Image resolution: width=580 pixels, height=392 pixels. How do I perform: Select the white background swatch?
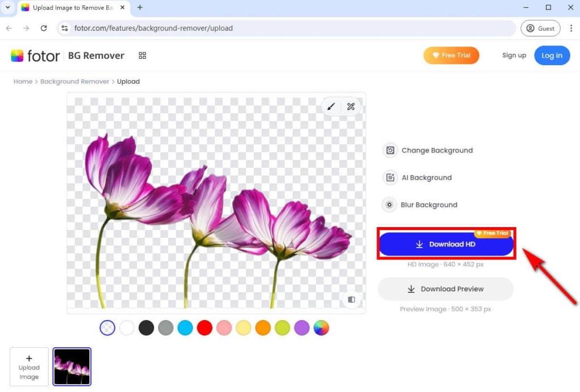(127, 327)
